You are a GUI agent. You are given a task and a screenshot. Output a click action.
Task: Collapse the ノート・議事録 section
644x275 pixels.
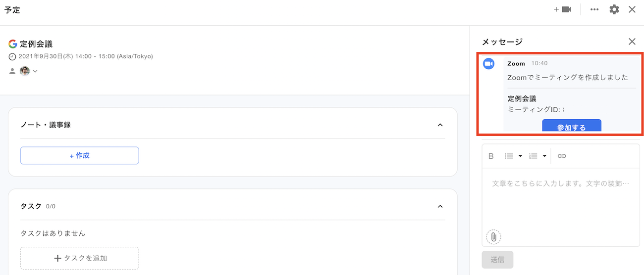coord(440,125)
